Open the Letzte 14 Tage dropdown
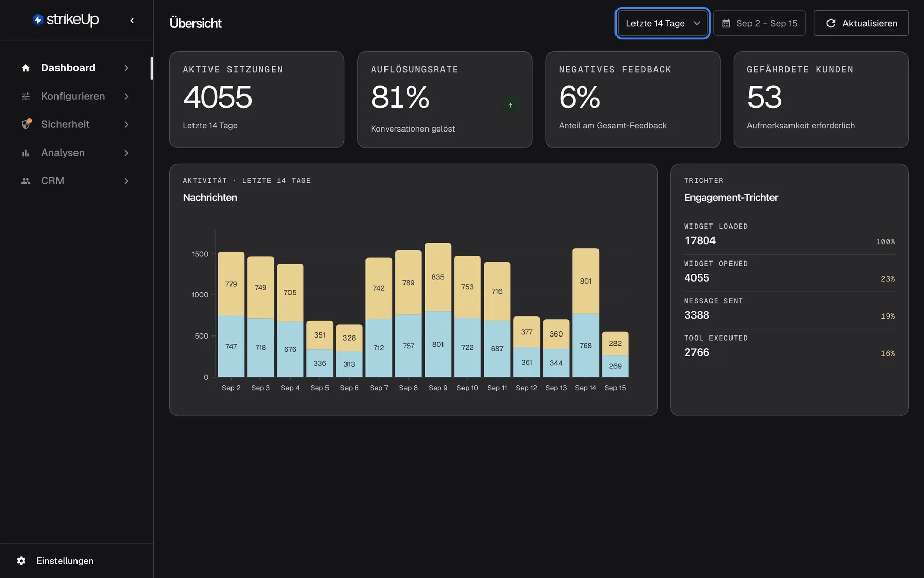The height and width of the screenshot is (578, 924). pyautogui.click(x=663, y=23)
